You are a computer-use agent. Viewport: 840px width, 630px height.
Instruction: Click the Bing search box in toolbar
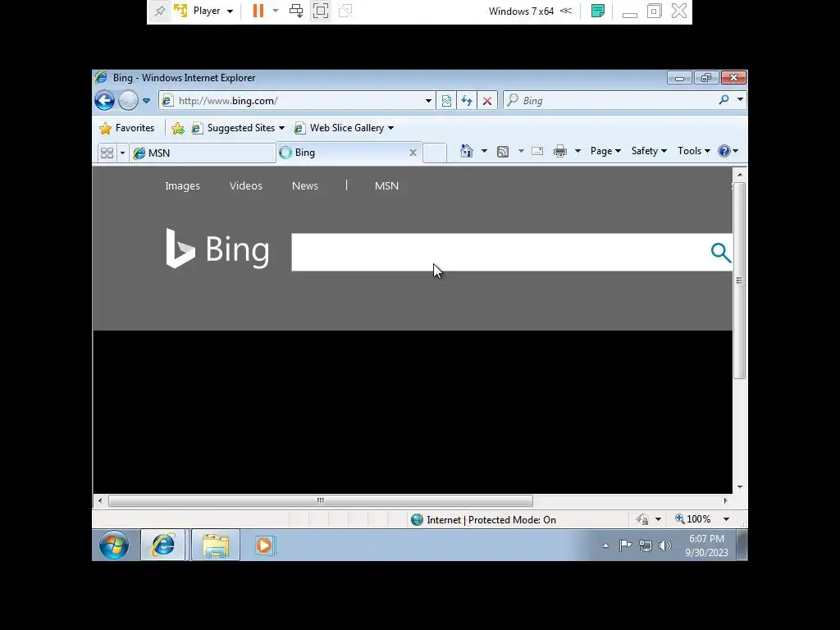pos(610,100)
